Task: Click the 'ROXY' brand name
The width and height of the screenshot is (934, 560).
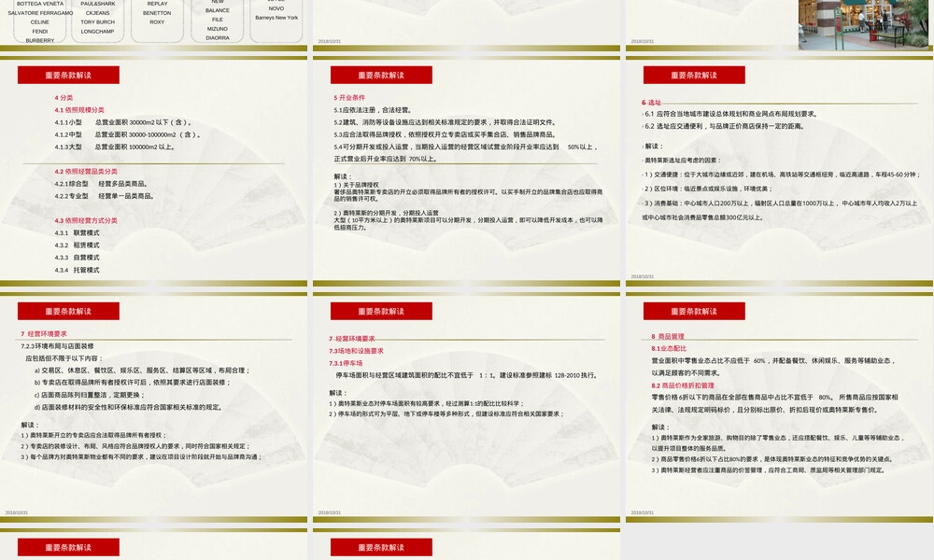Action: (x=157, y=22)
